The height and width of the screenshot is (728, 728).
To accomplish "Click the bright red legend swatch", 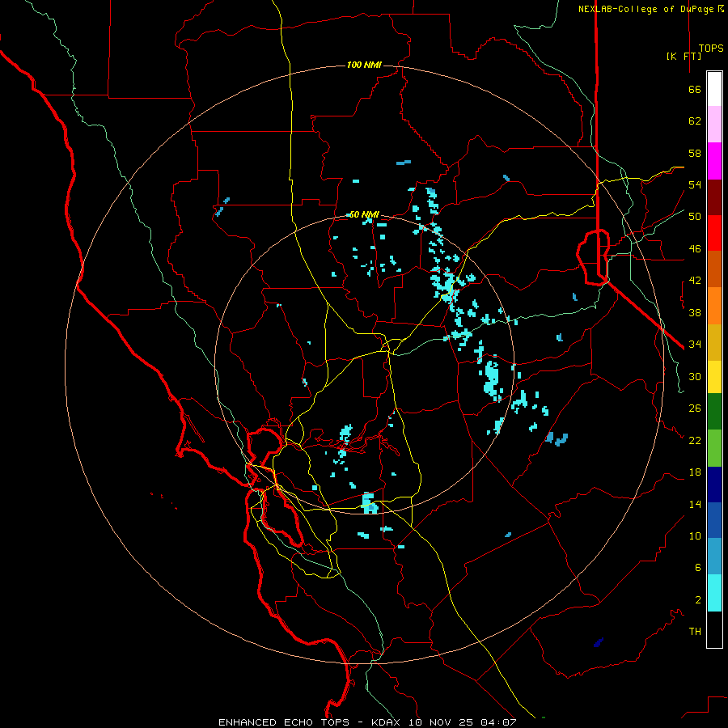I will (714, 233).
